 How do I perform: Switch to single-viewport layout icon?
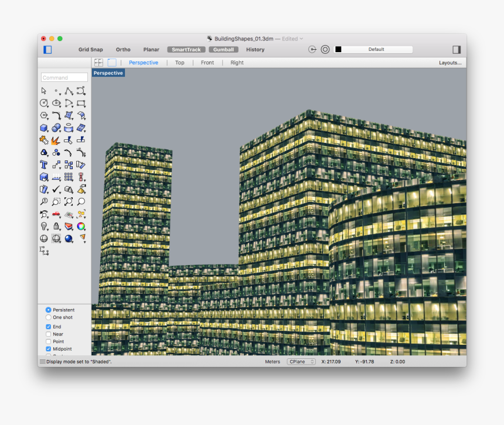112,63
